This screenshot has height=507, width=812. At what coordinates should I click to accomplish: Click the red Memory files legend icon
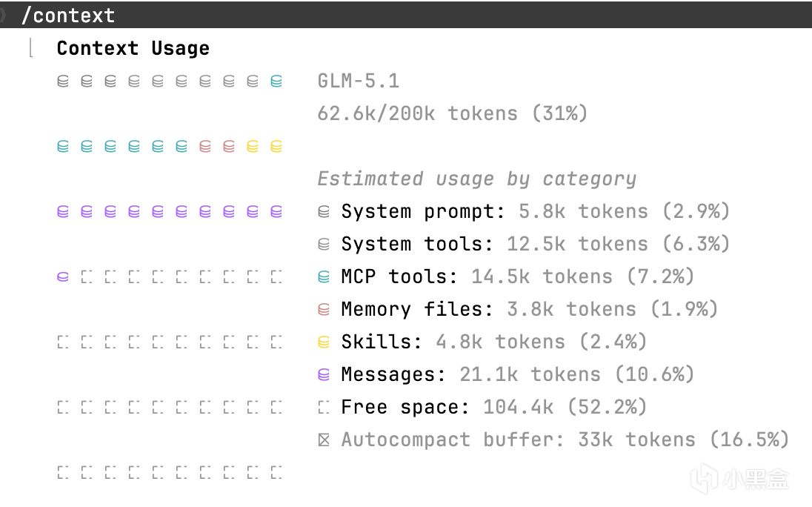323,310
